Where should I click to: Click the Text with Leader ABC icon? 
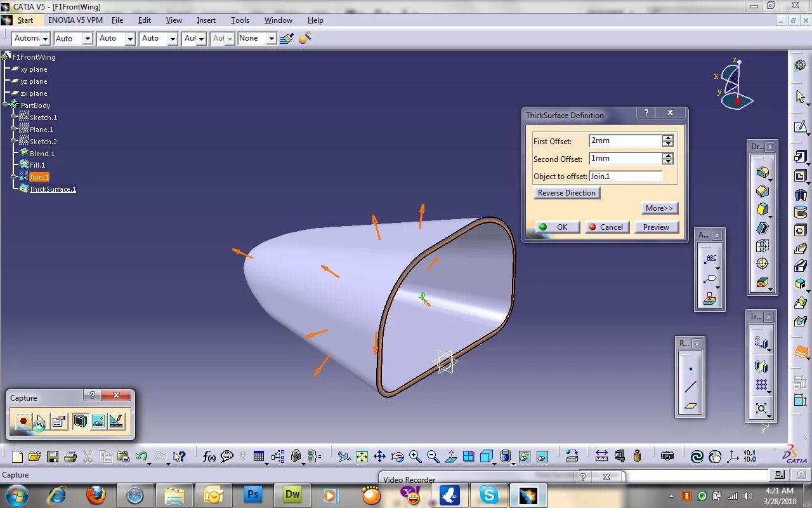click(710, 258)
